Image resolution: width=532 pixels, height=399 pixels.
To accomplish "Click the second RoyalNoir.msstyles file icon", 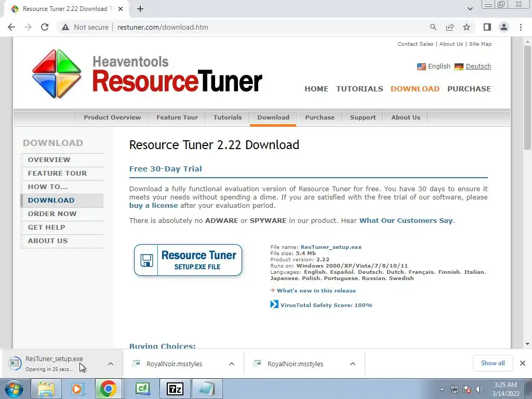I will coord(257,363).
